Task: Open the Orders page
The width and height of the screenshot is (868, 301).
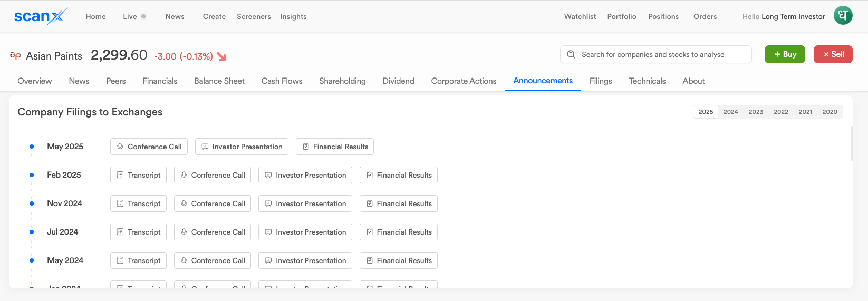Action: tap(705, 16)
